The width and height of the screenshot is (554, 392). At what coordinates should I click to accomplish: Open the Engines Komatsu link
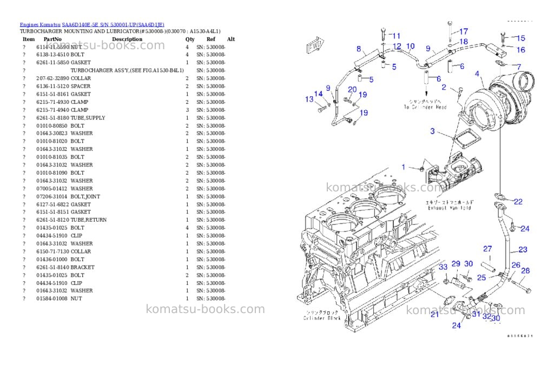pos(40,25)
